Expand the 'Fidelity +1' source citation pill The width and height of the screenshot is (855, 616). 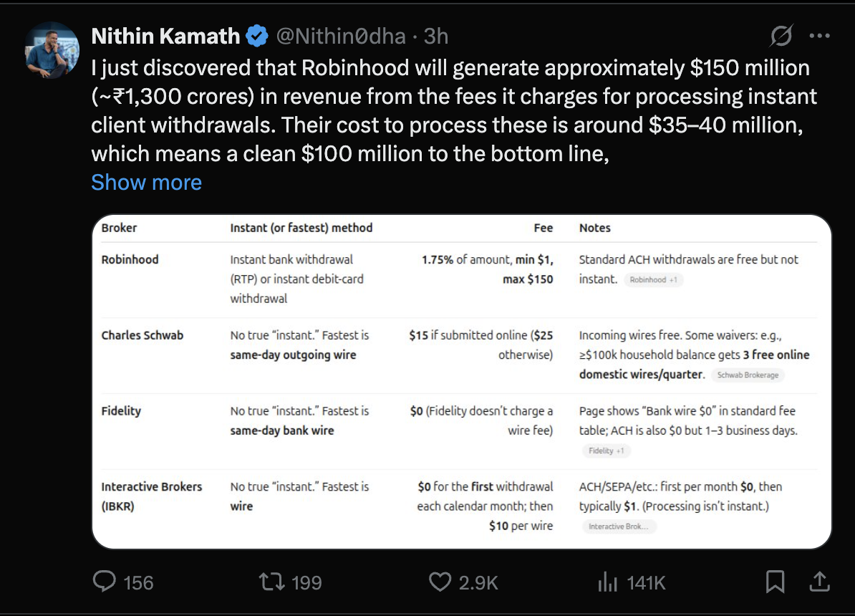point(606,451)
